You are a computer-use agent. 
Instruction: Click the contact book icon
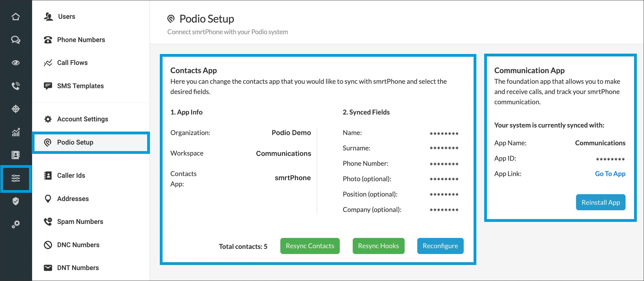coord(16,155)
